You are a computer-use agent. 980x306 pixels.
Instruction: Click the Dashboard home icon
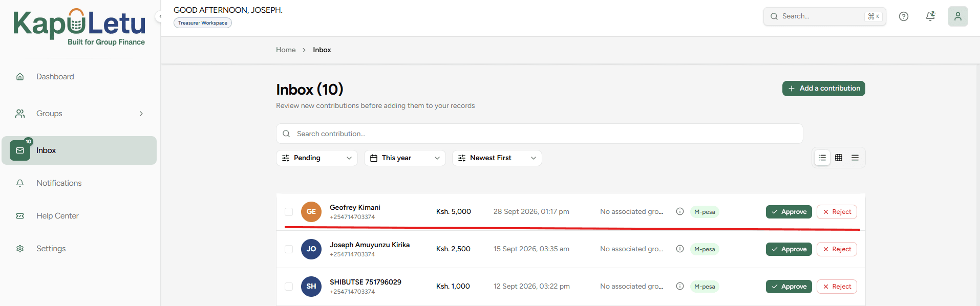(x=20, y=77)
